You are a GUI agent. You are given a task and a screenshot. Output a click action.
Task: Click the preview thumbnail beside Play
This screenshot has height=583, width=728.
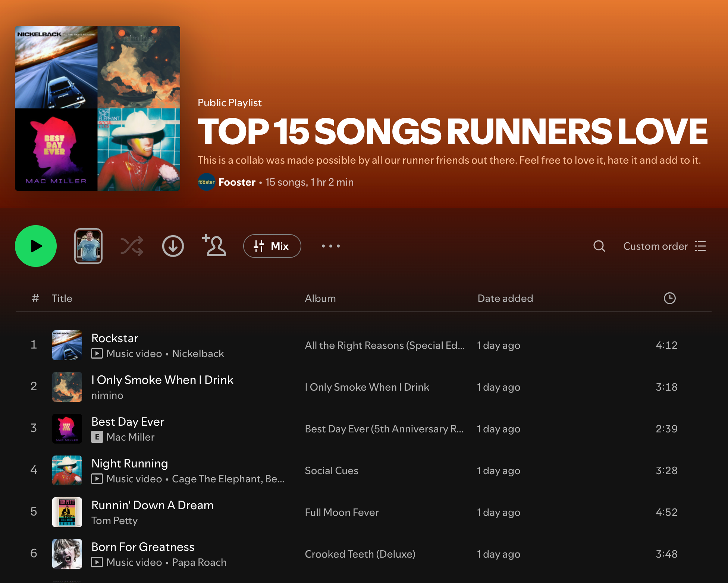coord(88,246)
